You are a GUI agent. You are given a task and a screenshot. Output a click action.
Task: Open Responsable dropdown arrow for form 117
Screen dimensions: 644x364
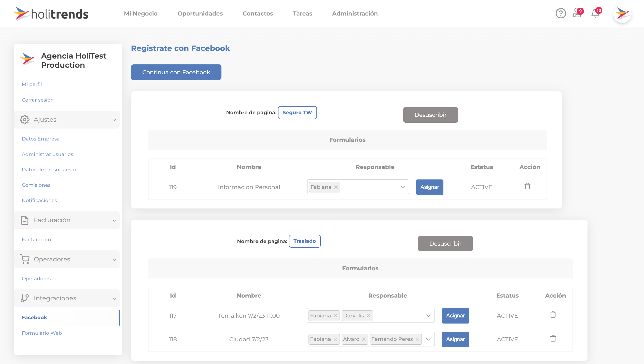[428, 316]
